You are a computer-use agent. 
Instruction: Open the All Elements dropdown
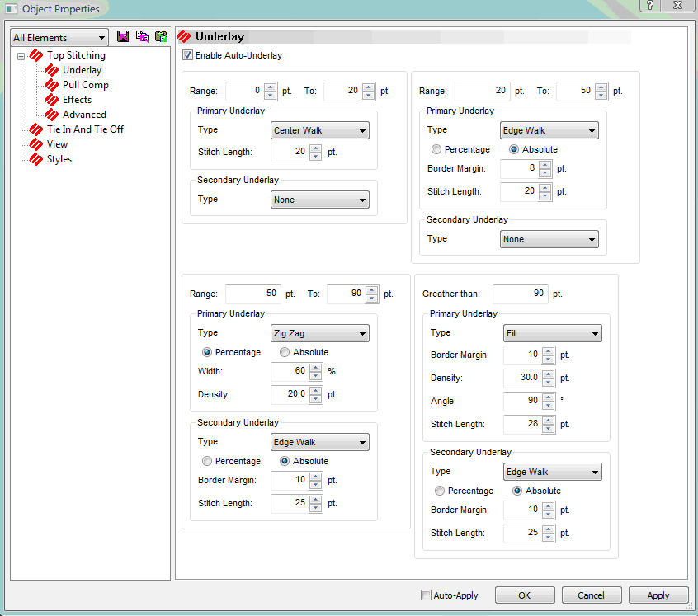(59, 37)
